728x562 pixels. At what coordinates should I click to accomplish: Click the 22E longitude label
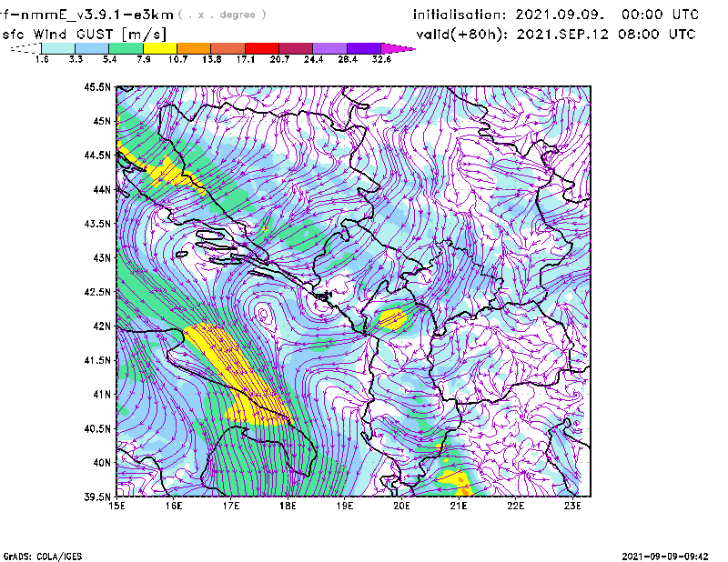click(515, 506)
